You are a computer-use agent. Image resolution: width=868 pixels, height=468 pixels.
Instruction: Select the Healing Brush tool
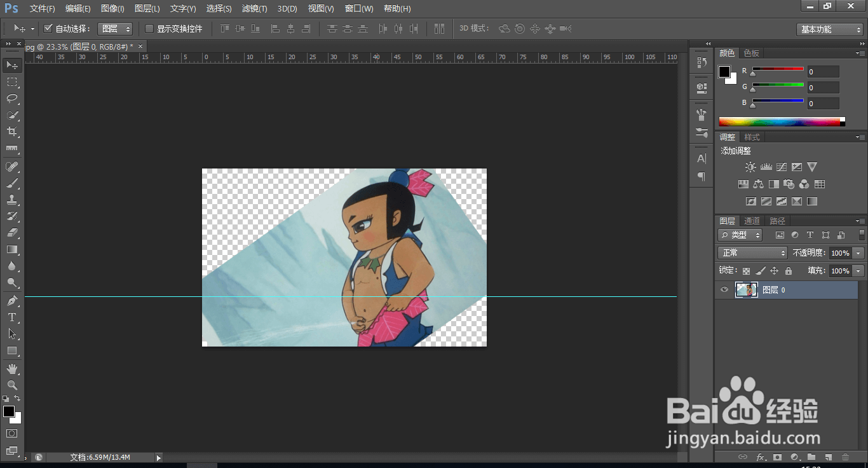point(12,167)
